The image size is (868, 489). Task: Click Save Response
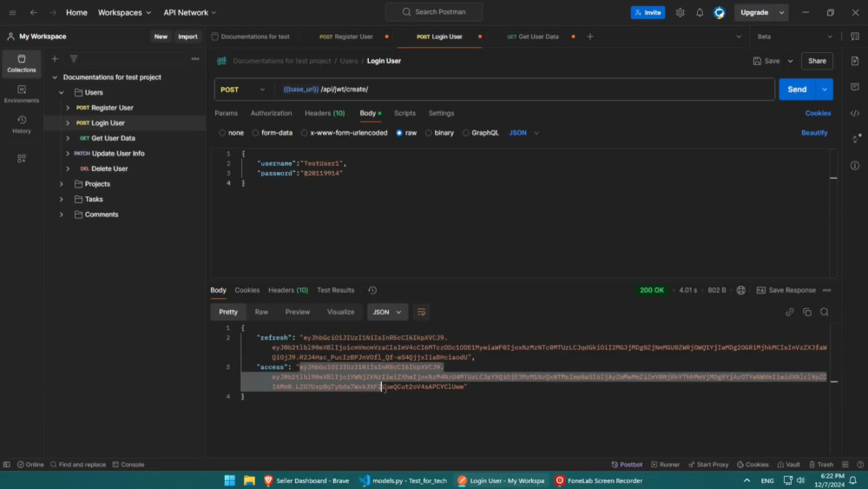(786, 290)
